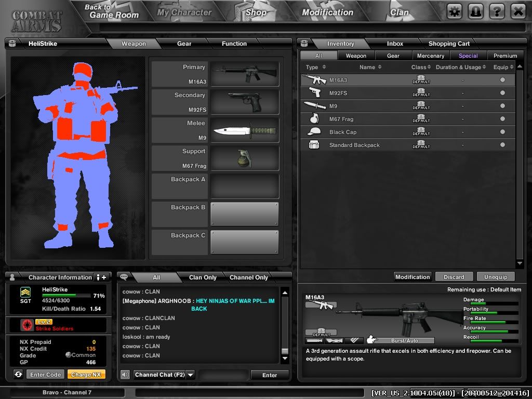Click the Enter Code button
Screen dimensions: 532x399
(x=45, y=375)
